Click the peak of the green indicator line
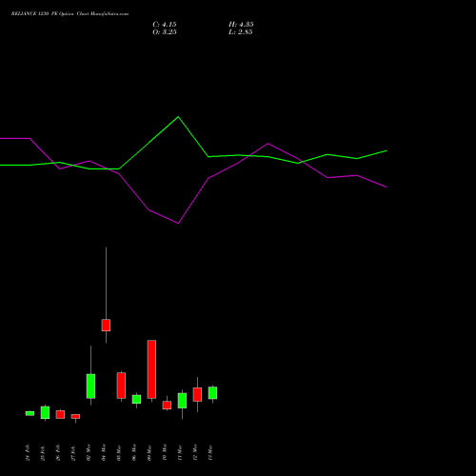 (x=178, y=117)
